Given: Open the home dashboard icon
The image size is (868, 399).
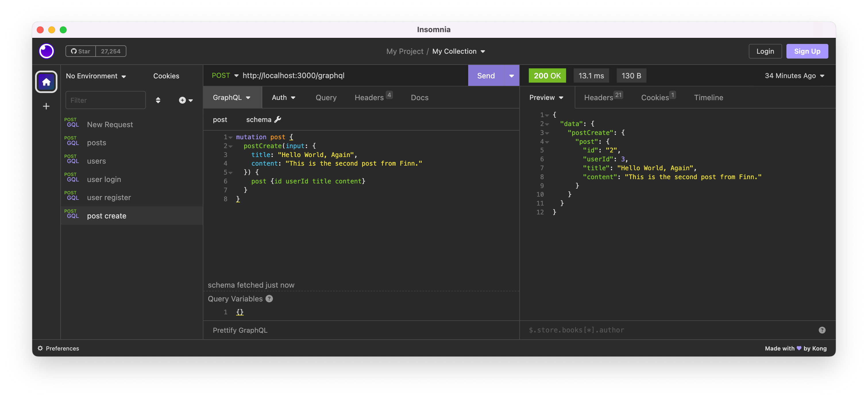Looking at the screenshot, I should 47,82.
